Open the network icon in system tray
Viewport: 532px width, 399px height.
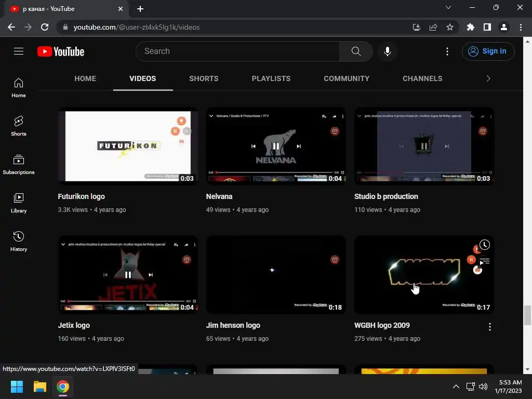point(470,387)
